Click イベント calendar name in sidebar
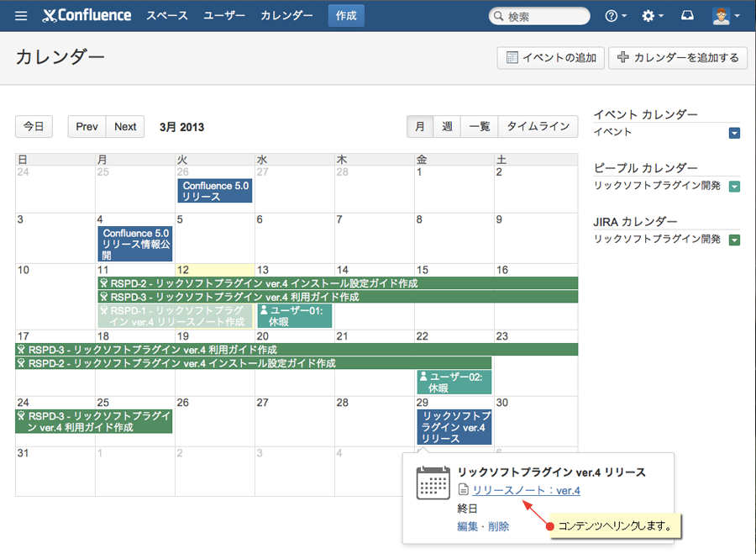This screenshot has width=756, height=554. [x=612, y=132]
